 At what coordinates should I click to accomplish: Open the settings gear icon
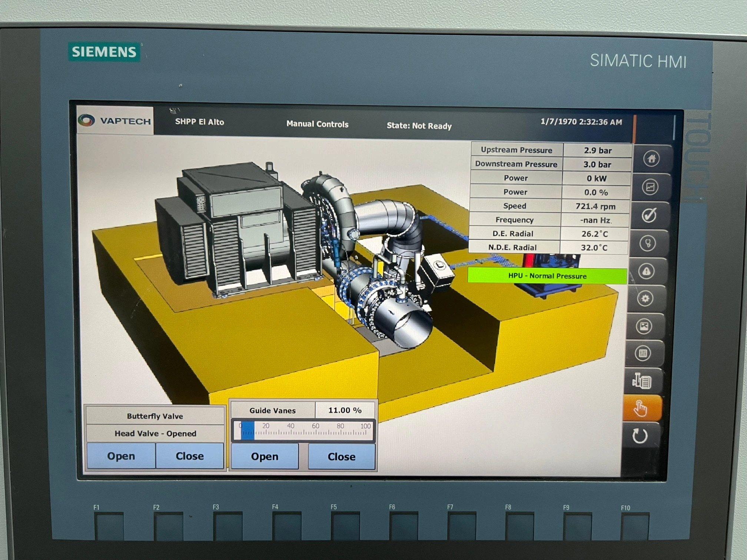645,299
